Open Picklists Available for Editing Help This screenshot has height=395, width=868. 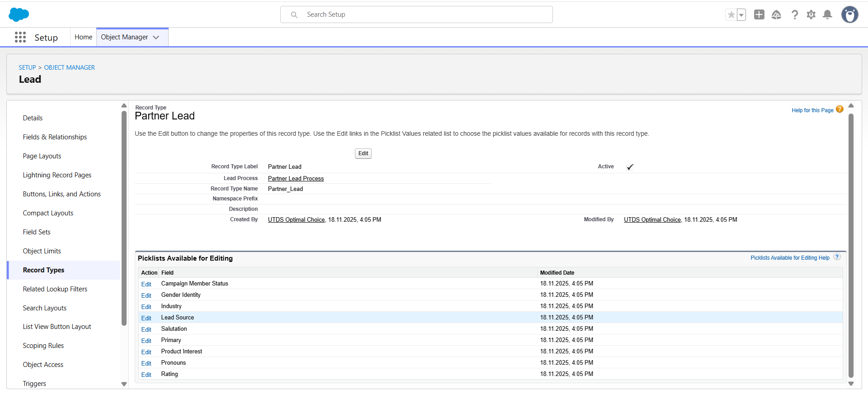(790, 258)
